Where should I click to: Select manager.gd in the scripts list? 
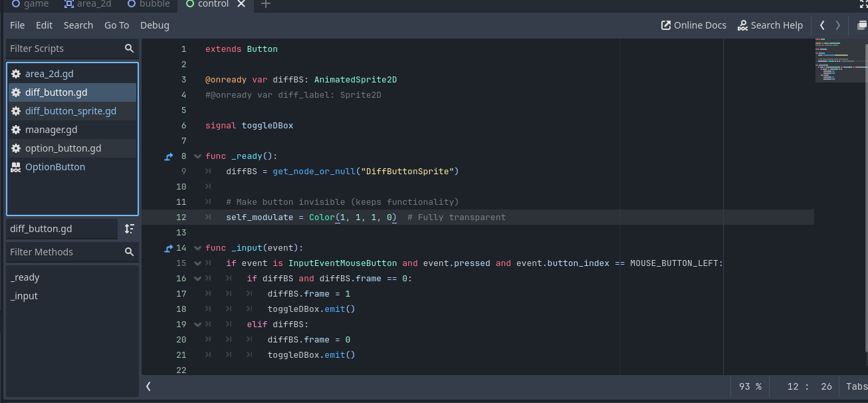click(x=51, y=130)
